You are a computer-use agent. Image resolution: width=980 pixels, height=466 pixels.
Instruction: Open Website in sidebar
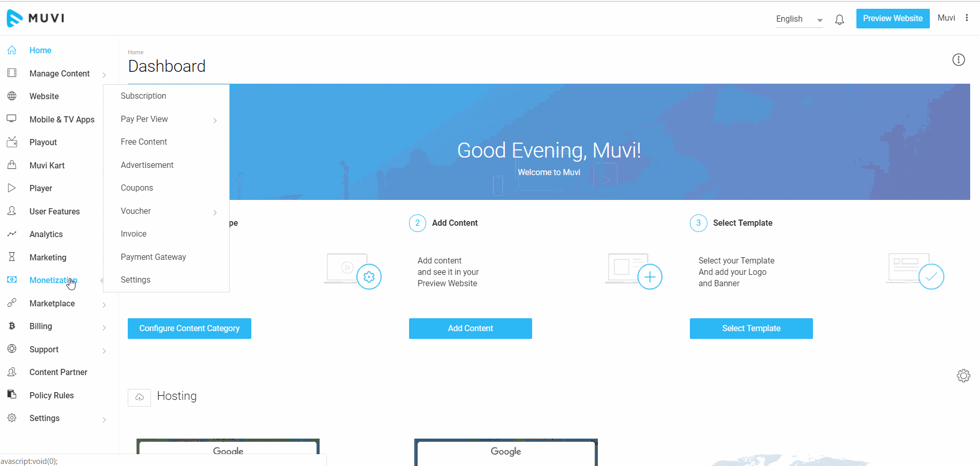pyautogui.click(x=44, y=96)
